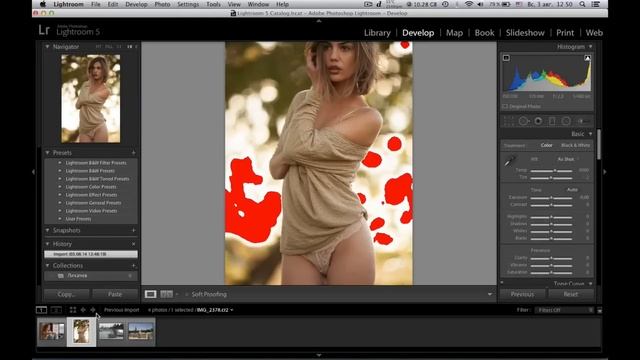Select the Spot Removal tool
This screenshot has width=640, height=360.
[524, 121]
